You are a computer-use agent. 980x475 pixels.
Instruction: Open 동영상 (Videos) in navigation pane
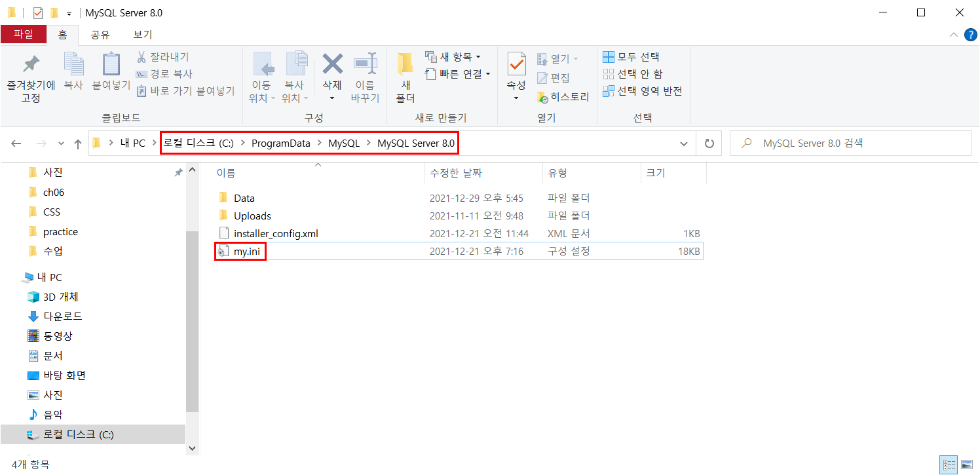pos(58,336)
